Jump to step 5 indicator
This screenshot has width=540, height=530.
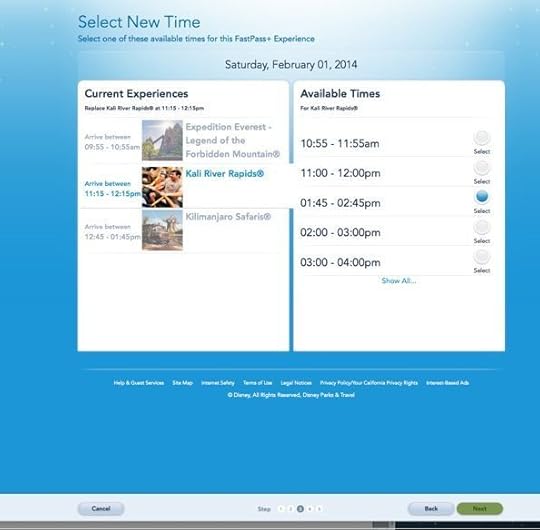click(x=319, y=509)
